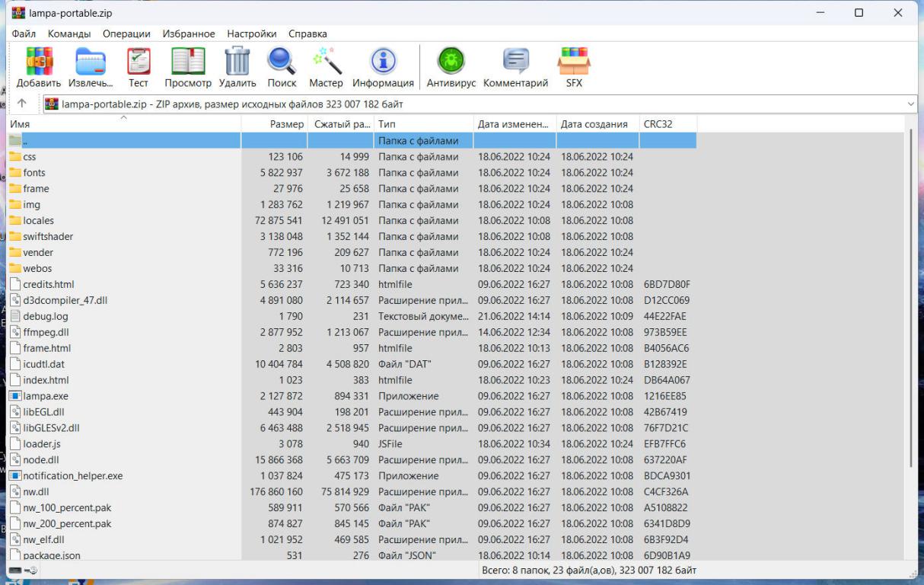Open the Файл menu
The width and height of the screenshot is (924, 585).
pyautogui.click(x=24, y=34)
